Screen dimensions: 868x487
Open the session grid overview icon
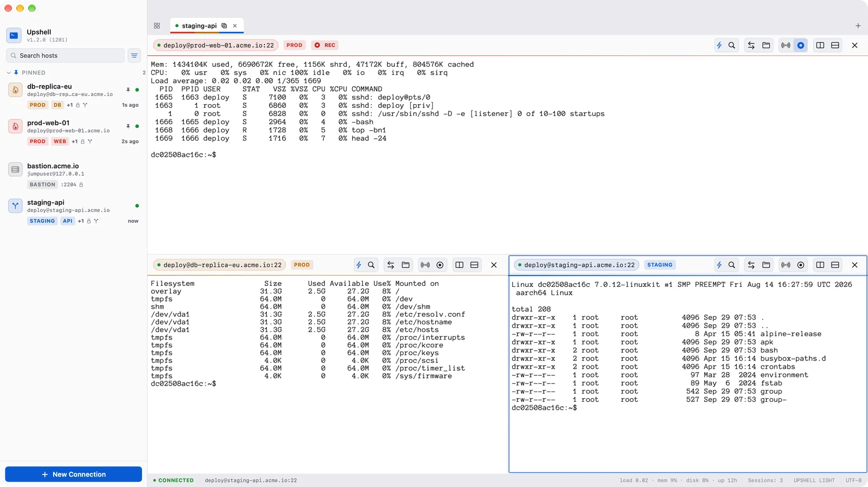coord(157,26)
